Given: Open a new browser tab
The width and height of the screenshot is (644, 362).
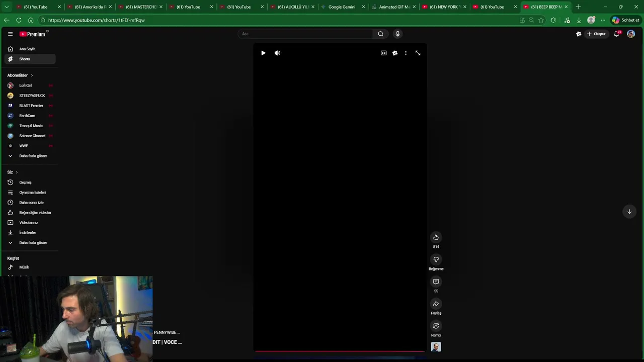Looking at the screenshot, I should [578, 7].
